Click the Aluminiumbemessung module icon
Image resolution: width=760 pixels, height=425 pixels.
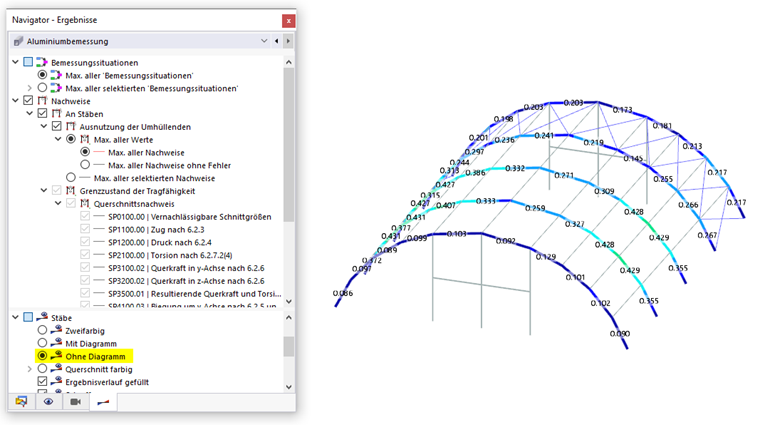pos(18,41)
